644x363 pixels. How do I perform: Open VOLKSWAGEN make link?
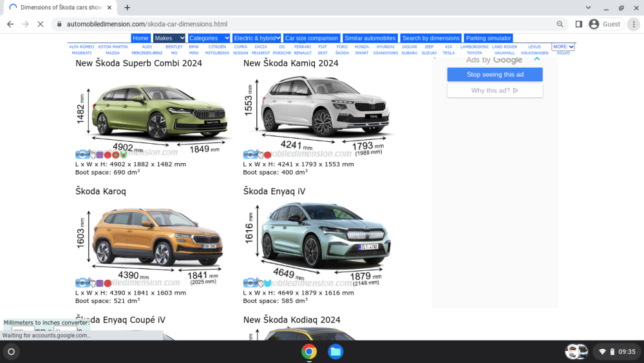(x=535, y=53)
